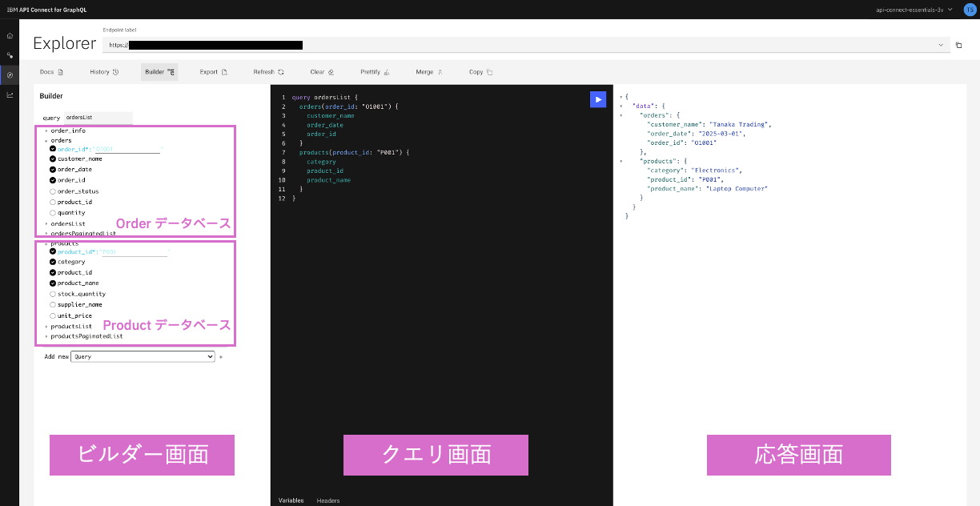Toggle the order_id* argument checkbox
Viewport: 980px width, 506px height.
pos(53,149)
